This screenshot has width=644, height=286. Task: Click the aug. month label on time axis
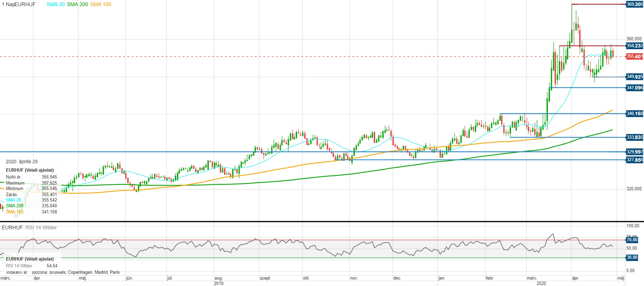click(x=218, y=278)
